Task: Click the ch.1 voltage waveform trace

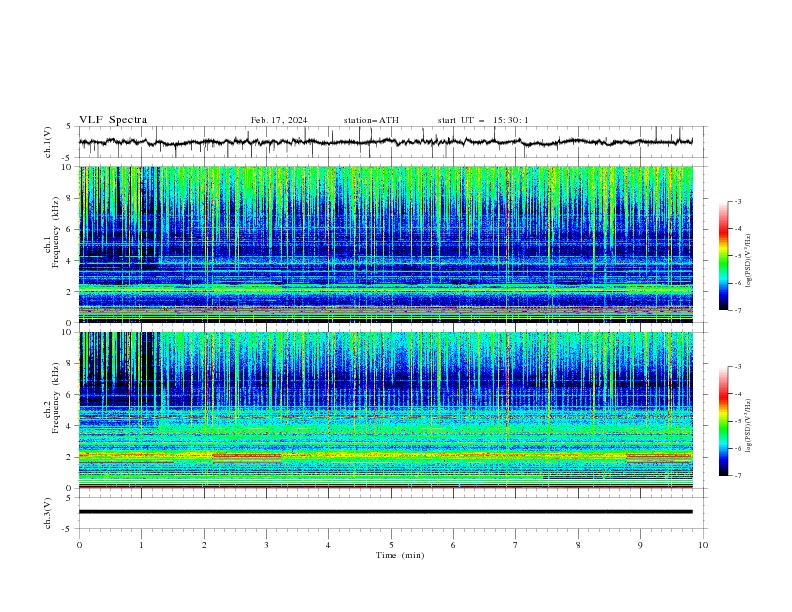Action: tap(385, 142)
